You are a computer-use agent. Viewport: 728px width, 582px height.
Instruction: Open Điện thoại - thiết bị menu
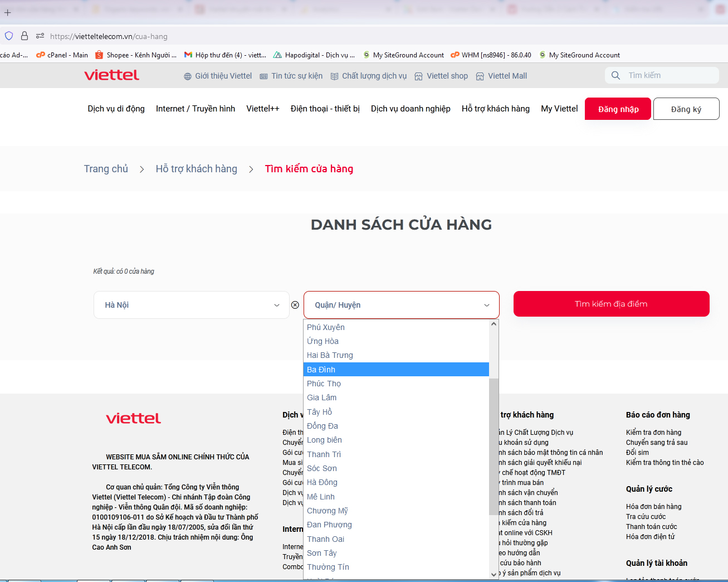tap(325, 109)
